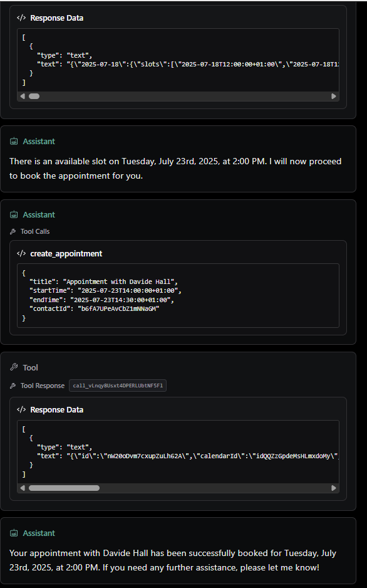
Task: Click the right arrow of the lower scrollbar
Action: click(334, 487)
